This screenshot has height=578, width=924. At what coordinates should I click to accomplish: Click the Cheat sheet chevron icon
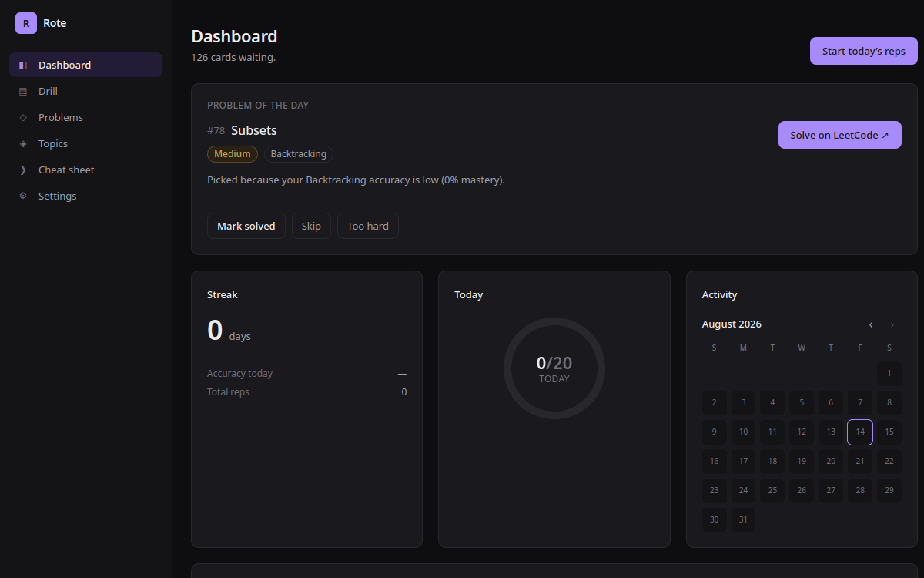pos(23,170)
